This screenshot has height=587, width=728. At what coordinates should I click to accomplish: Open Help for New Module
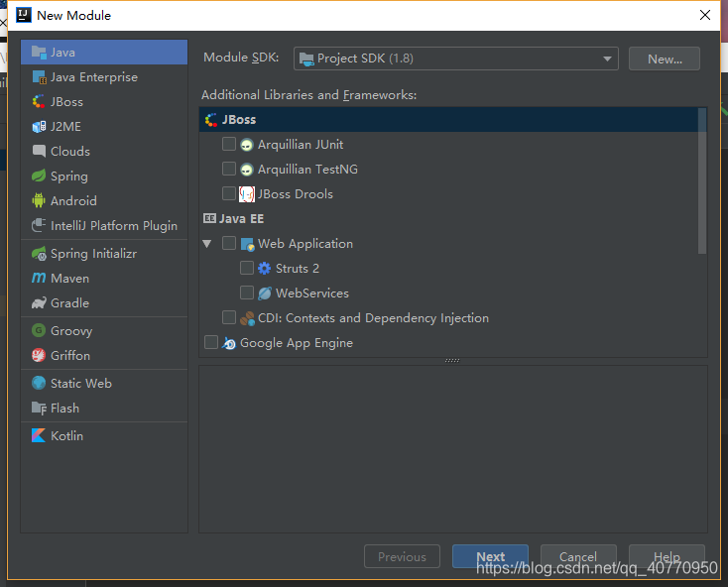(x=667, y=556)
